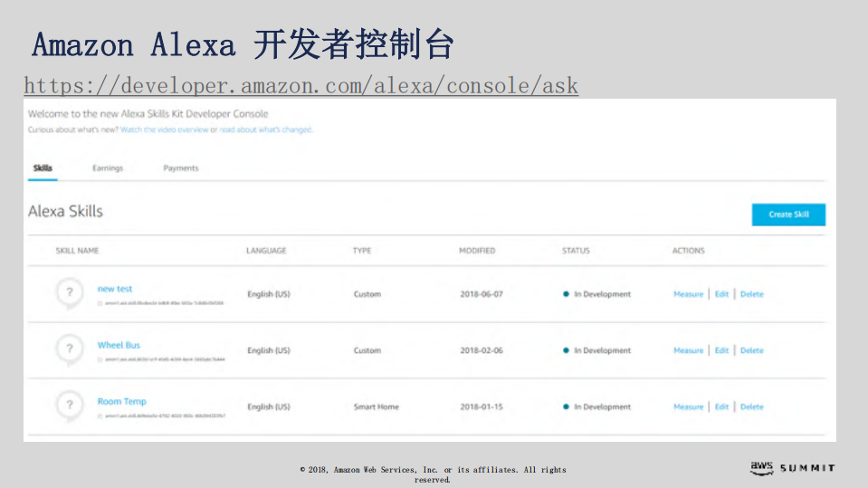The height and width of the screenshot is (488, 868).
Task: Click the placeholder icon for Room Temp
Action: coord(70,406)
